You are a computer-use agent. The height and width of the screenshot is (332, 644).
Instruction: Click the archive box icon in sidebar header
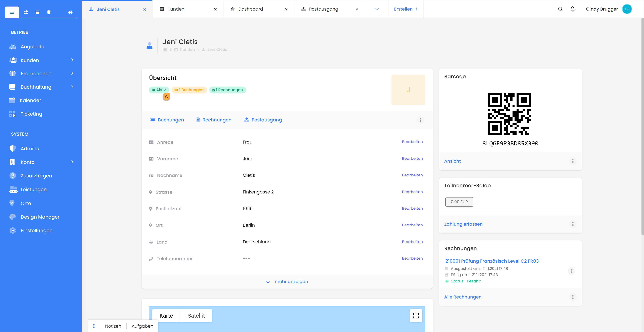(x=38, y=12)
